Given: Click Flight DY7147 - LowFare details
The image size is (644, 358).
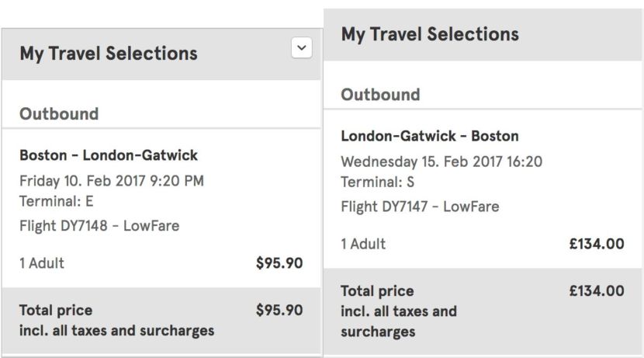Looking at the screenshot, I should [420, 207].
